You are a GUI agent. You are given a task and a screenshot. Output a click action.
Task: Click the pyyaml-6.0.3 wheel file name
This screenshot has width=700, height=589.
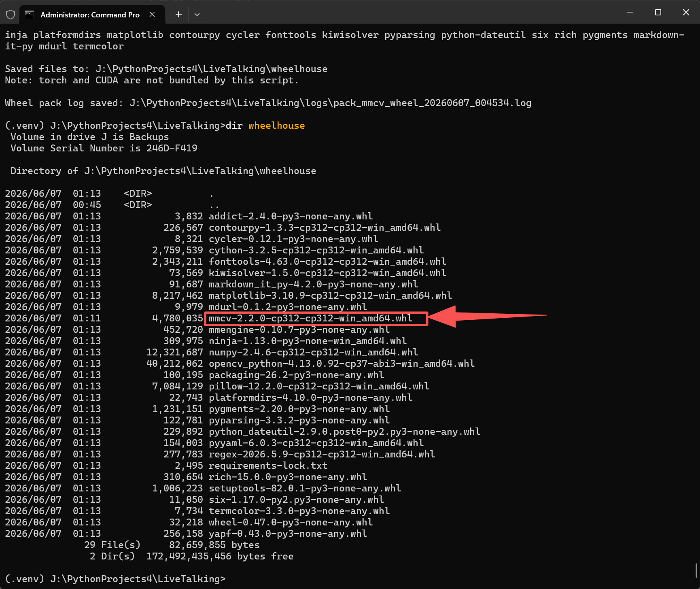(x=316, y=443)
